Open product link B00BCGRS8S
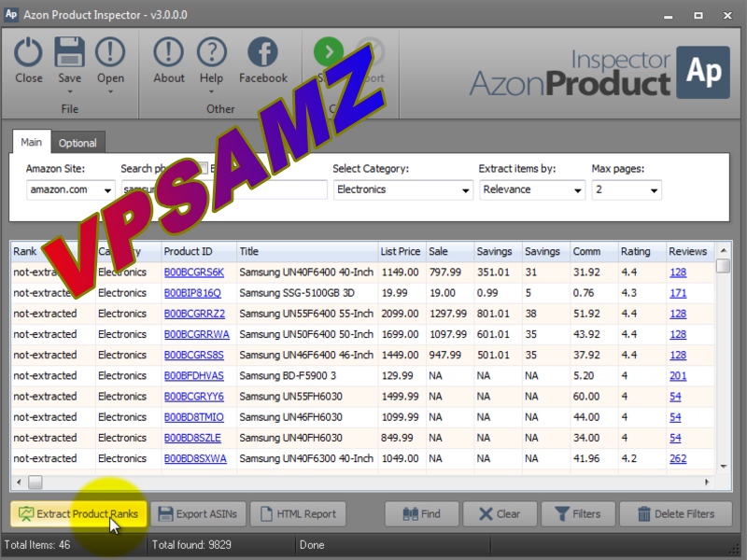 (194, 356)
